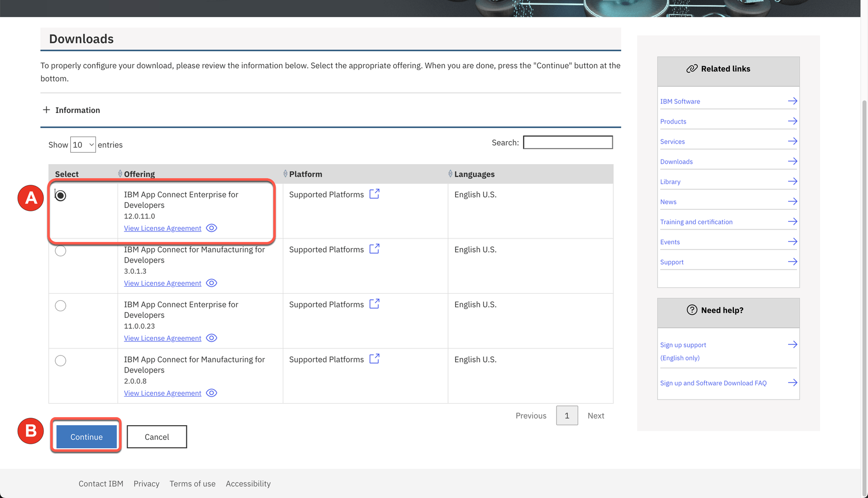Click the eye icon beside the 3.0.1.3 license agreement
The height and width of the screenshot is (498, 868).
211,283
